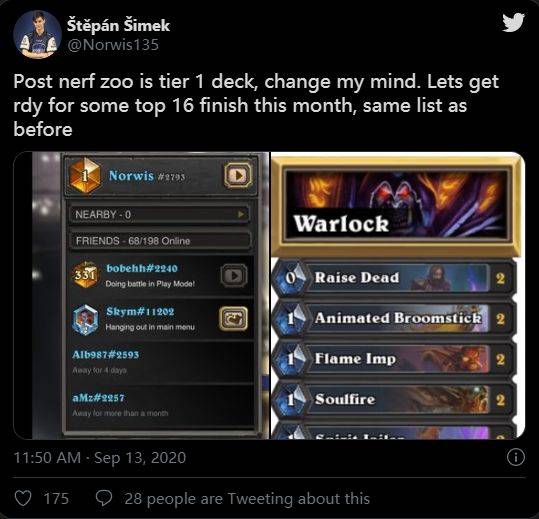This screenshot has height=519, width=539.
Task: Like the tweet via heart icon
Action: click(x=23, y=498)
